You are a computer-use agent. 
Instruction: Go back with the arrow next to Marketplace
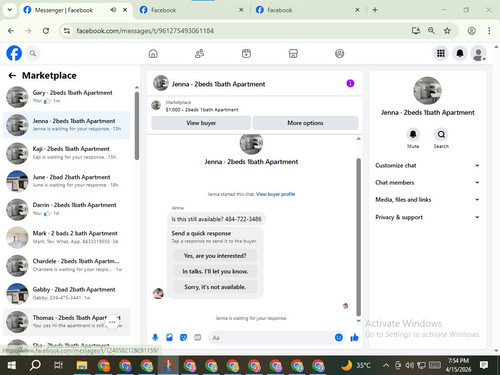pos(12,76)
